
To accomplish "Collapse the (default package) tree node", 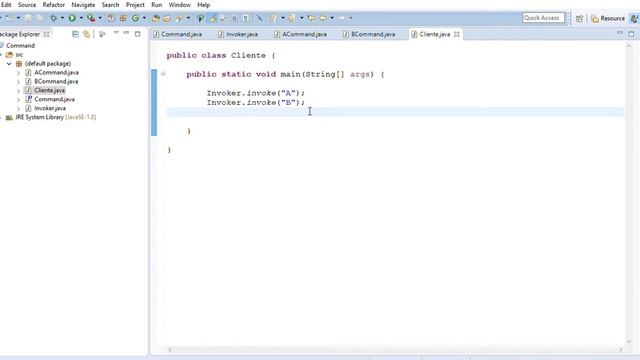I will tap(9, 64).
